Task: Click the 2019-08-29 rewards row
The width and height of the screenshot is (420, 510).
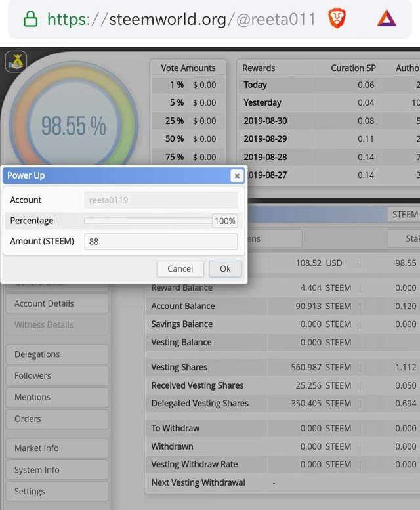Action: click(329, 139)
